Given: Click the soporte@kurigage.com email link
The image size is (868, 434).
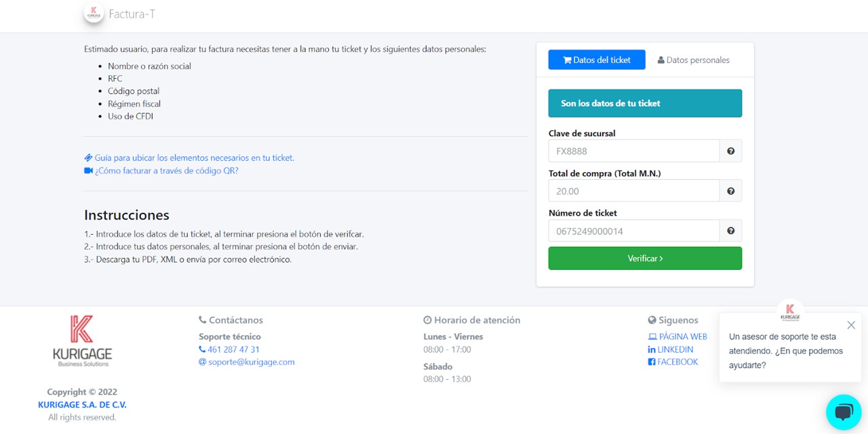Looking at the screenshot, I should [250, 362].
